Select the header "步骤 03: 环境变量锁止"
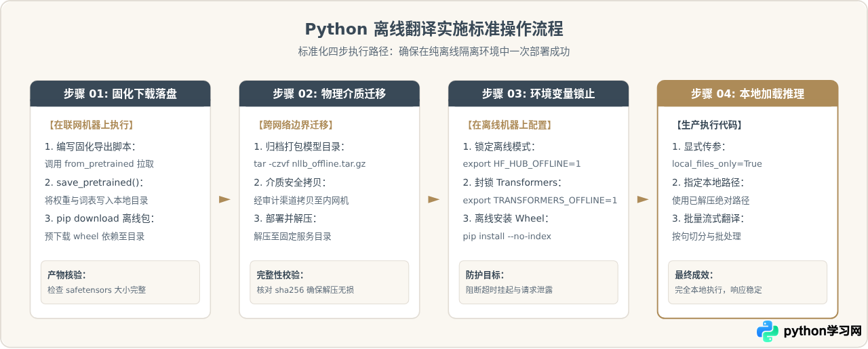868x349 pixels. click(538, 94)
